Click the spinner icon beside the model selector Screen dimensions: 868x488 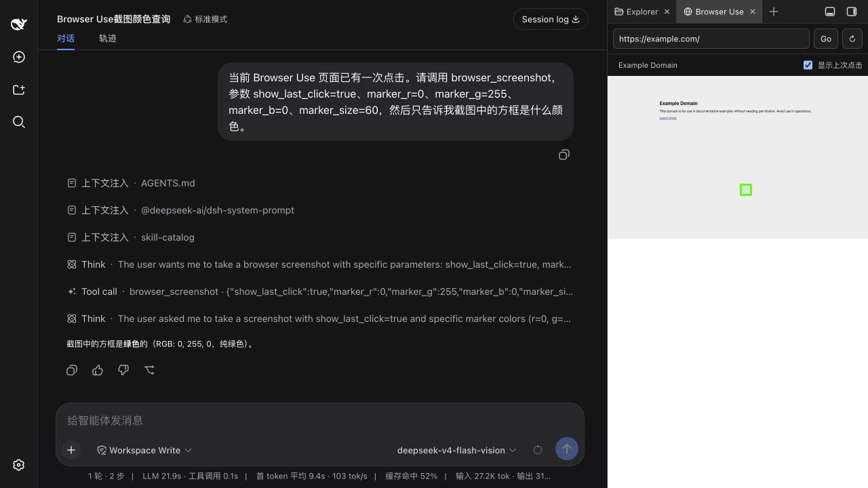pyautogui.click(x=538, y=450)
